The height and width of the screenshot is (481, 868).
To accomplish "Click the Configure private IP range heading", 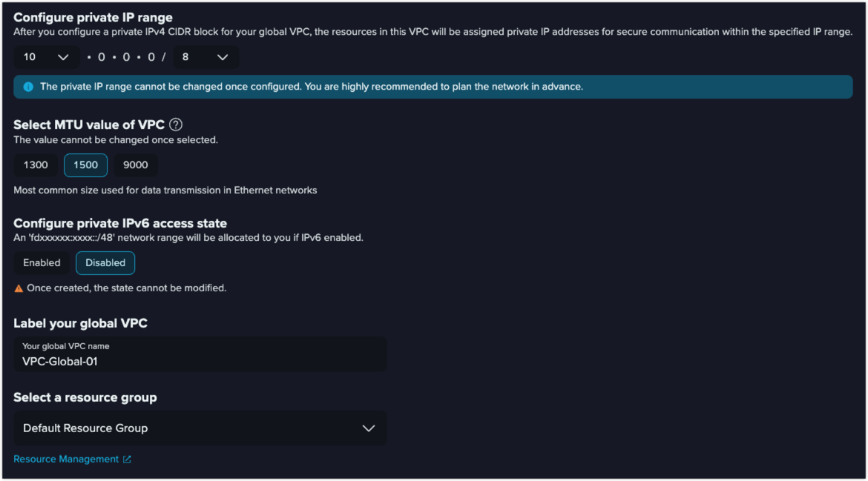I will point(93,18).
